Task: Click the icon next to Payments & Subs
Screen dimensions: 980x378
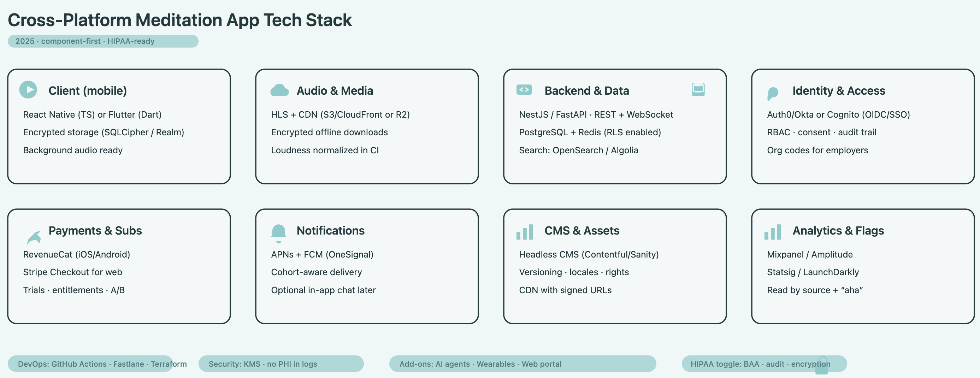Action: click(x=34, y=237)
